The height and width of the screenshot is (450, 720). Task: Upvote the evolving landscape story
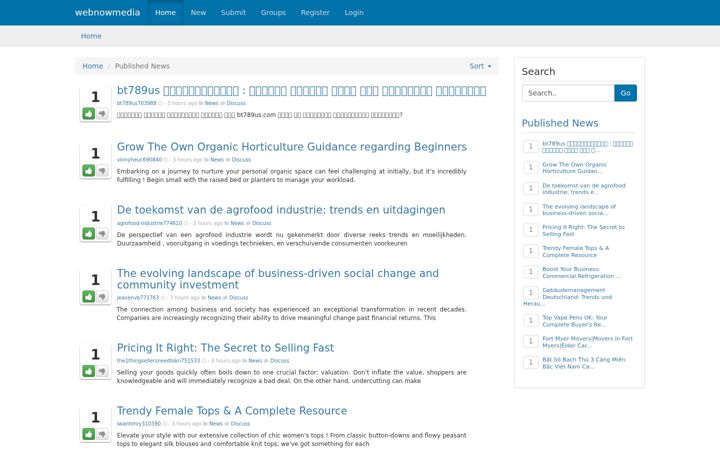coord(89,297)
